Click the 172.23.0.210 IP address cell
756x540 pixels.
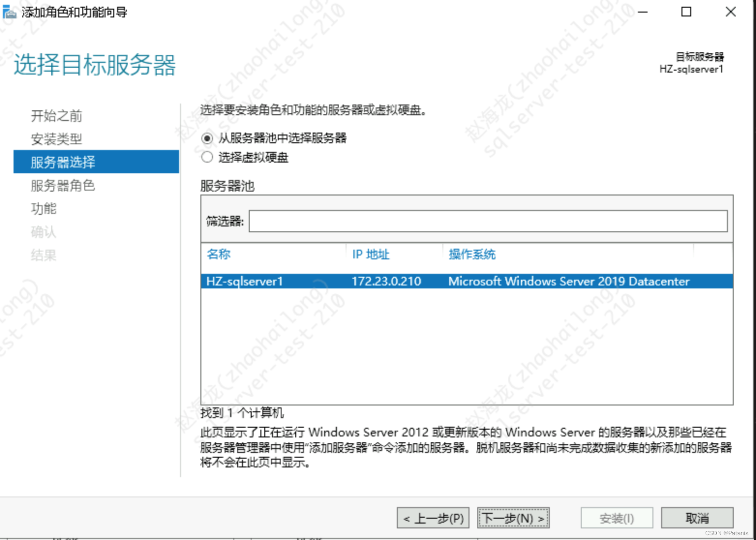386,281
